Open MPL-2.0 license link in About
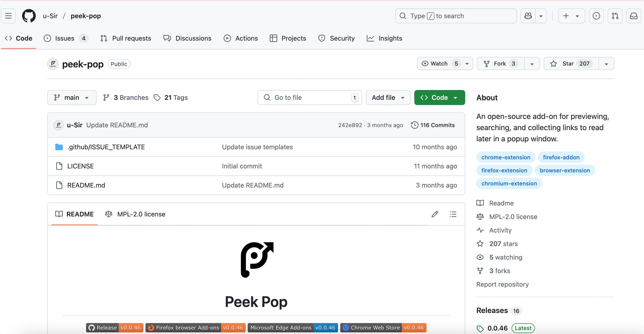 pos(507,217)
